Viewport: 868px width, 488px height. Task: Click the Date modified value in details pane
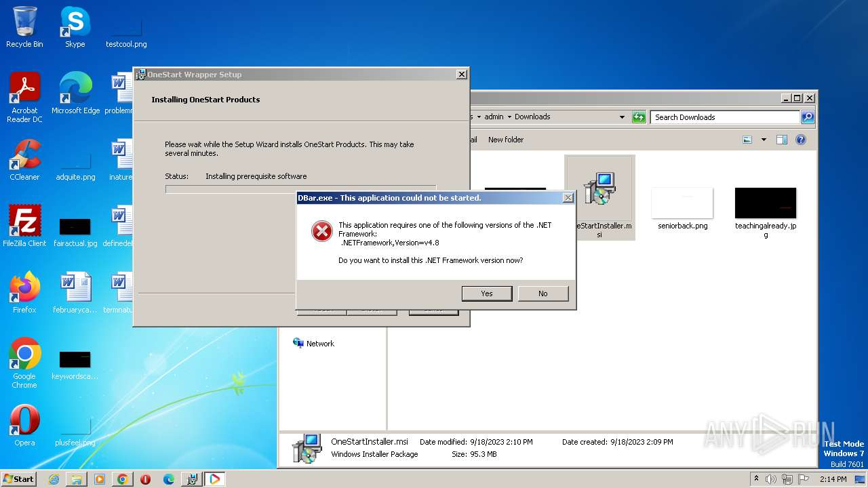tap(501, 442)
